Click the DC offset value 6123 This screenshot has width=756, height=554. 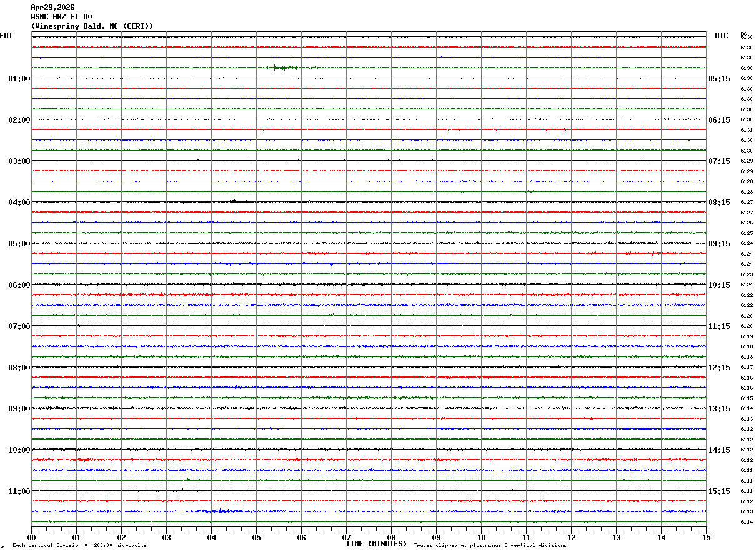coord(747,274)
